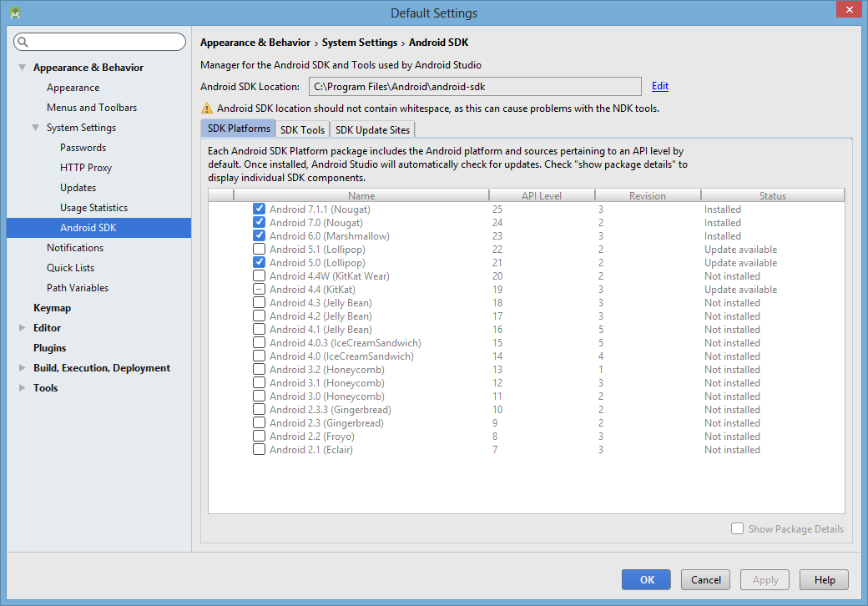Select Appearance in the settings tree

[73, 88]
